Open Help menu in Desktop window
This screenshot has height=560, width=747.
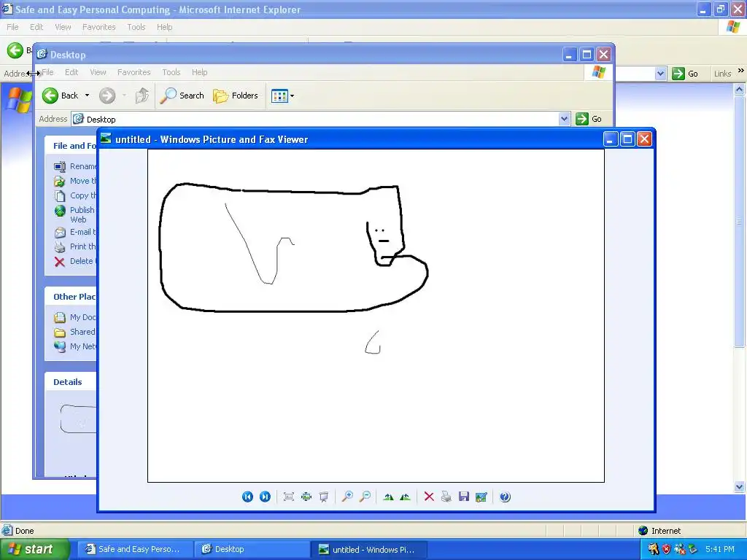point(200,72)
